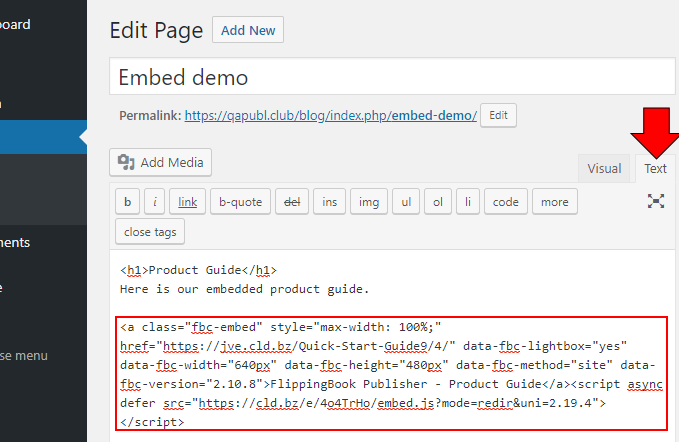Insert a hyperlink with link button
Image resolution: width=679 pixels, height=442 pixels.
(188, 202)
